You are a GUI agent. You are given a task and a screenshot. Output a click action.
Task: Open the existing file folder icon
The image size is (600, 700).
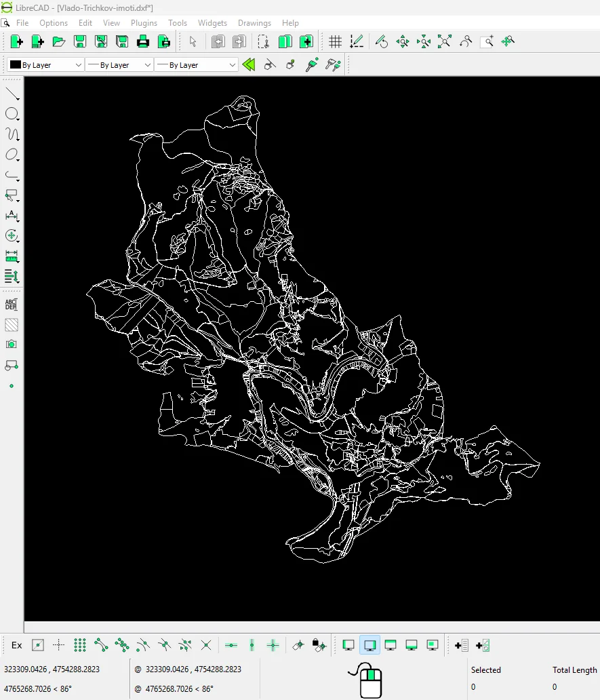(x=59, y=42)
